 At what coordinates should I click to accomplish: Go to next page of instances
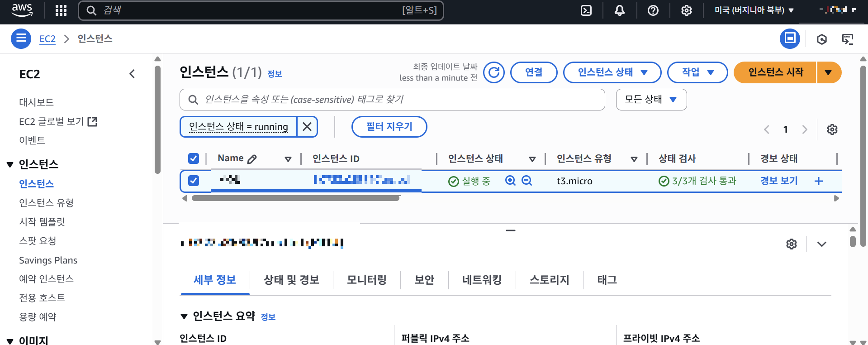(x=805, y=129)
